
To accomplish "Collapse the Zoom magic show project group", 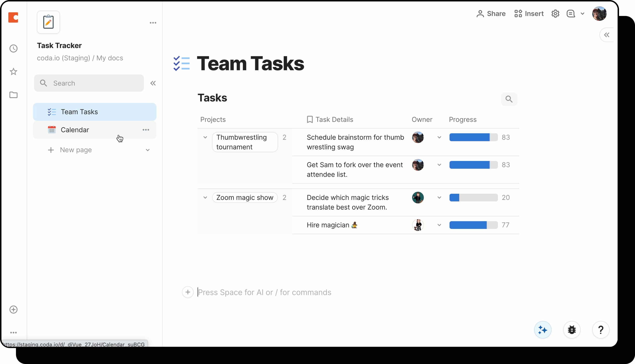I will pyautogui.click(x=205, y=197).
